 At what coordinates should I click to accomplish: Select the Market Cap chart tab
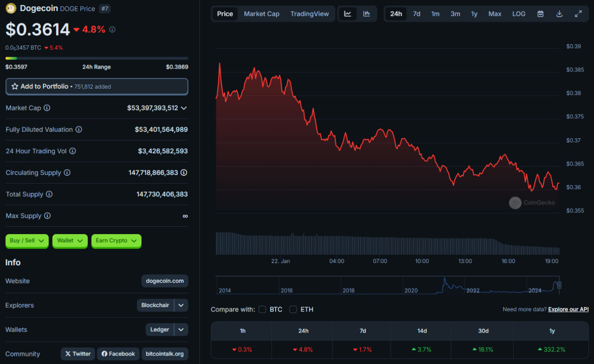(262, 14)
